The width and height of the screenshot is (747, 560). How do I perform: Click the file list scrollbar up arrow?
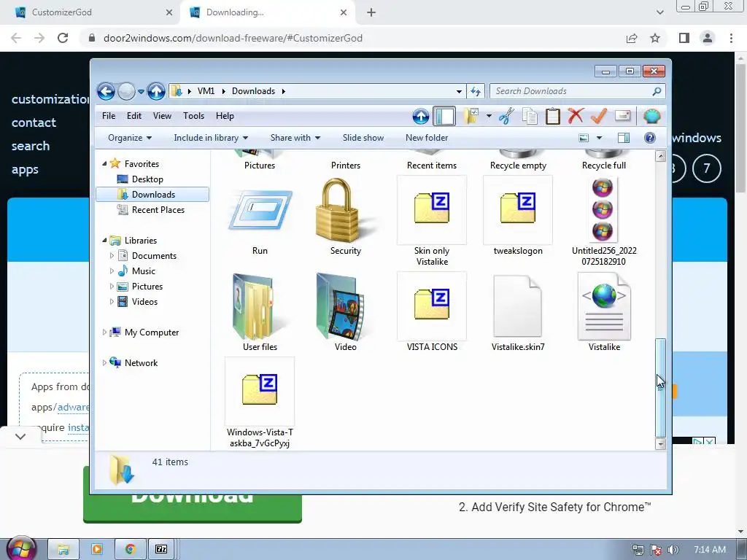click(660, 156)
